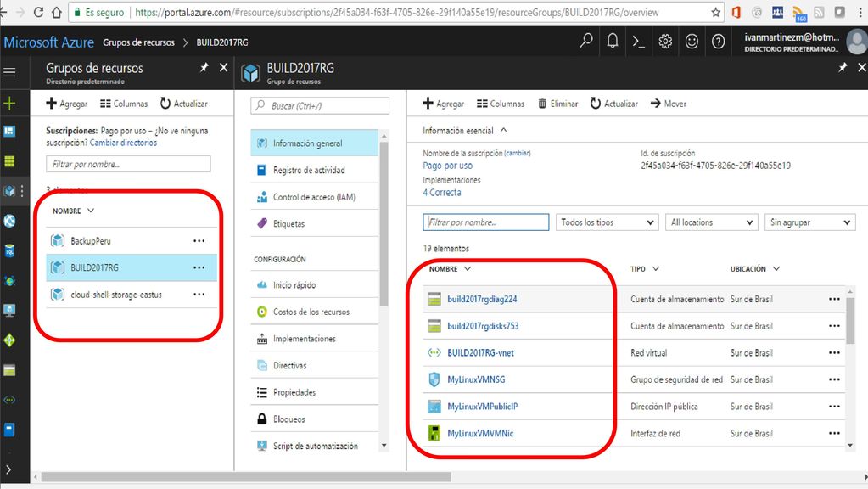Screen dimensions: 868x489
Task: Open Sin agrupar dropdown
Action: pos(809,222)
